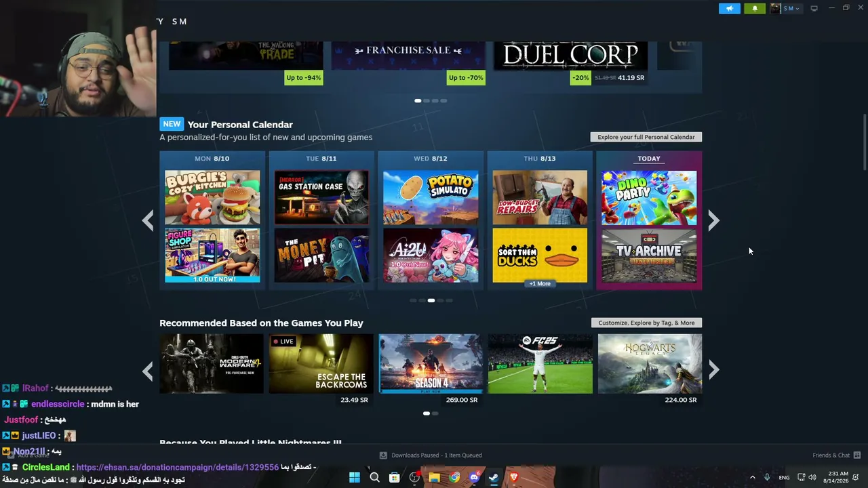Click the page scrollbar thumb
Viewport: 868px width, 488px height.
click(865, 142)
